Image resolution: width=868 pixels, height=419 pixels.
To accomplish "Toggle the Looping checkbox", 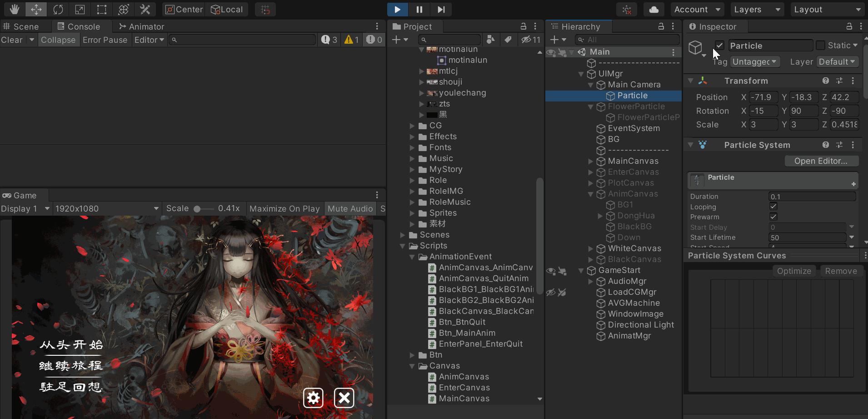I will click(773, 207).
